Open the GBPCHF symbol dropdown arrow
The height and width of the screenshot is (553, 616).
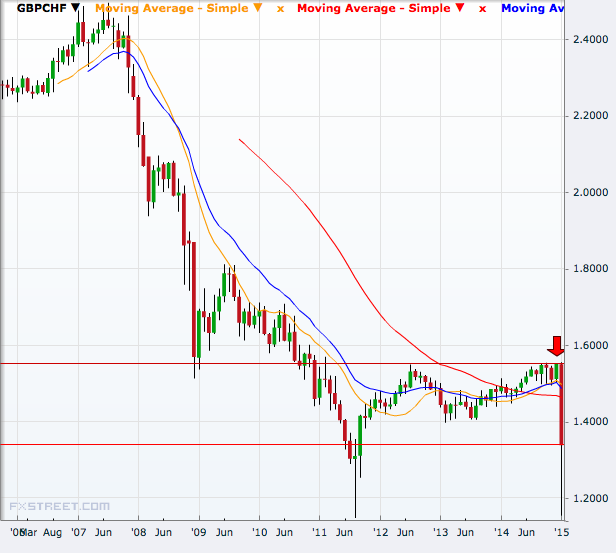click(x=75, y=7)
